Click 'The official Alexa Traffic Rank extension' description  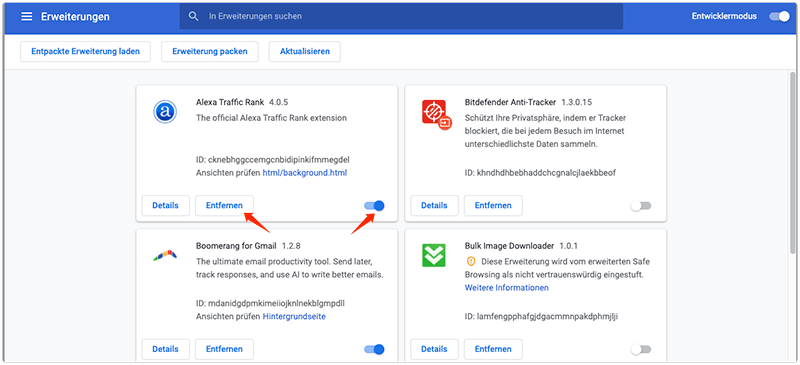click(x=271, y=118)
